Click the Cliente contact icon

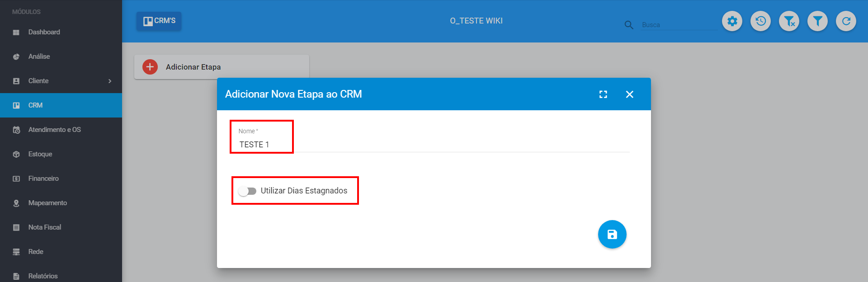coord(16,81)
